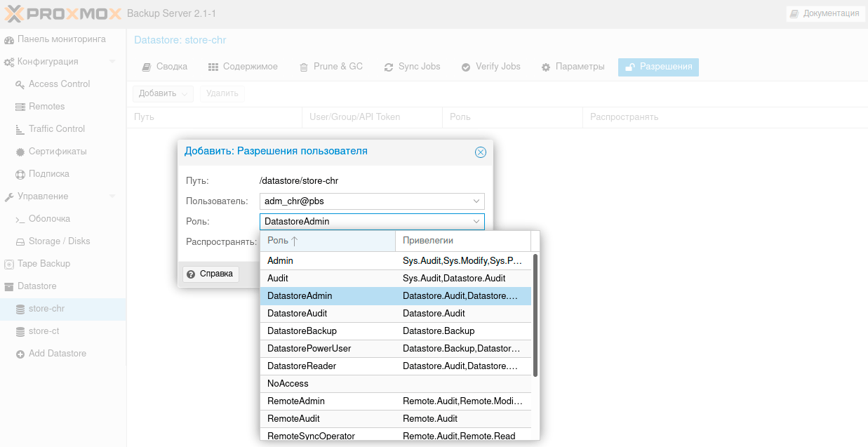Sort the list by Роль column header
The image size is (868, 447).
[x=326, y=241]
